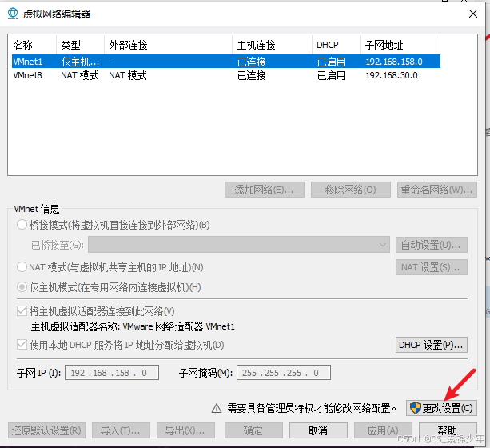Click the 重命名网络(W) button
The height and width of the screenshot is (448, 490).
click(437, 190)
